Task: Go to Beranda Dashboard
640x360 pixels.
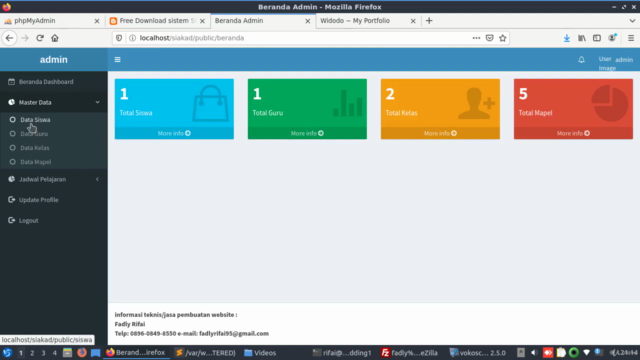Action: pyautogui.click(x=54, y=82)
